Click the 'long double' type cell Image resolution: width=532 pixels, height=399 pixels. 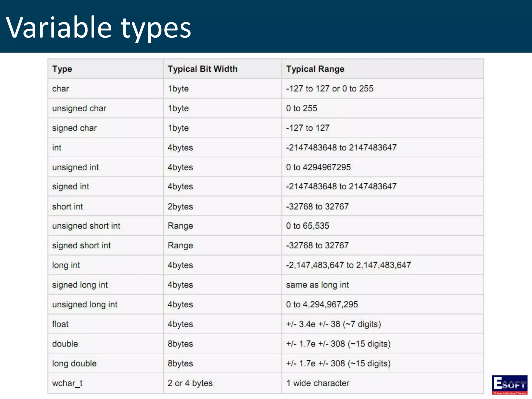pyautogui.click(x=74, y=363)
